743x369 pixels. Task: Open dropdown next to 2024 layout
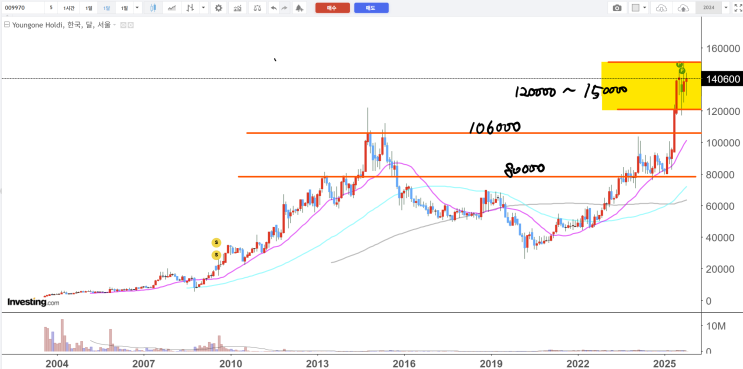point(725,8)
